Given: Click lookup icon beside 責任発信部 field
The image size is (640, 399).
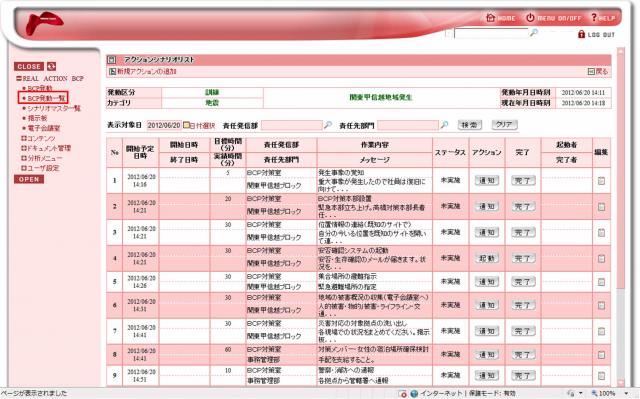Looking at the screenshot, I should click(327, 125).
